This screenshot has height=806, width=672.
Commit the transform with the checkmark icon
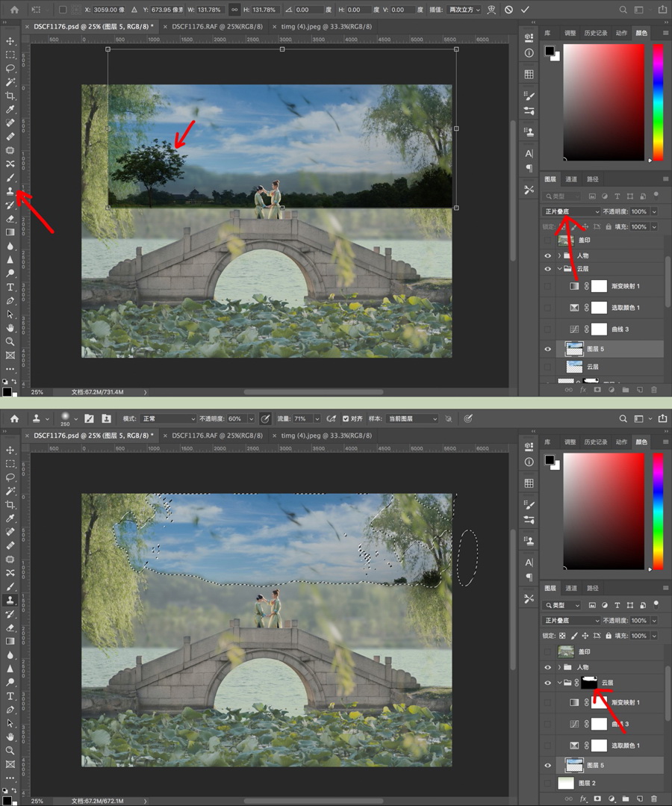click(x=525, y=10)
